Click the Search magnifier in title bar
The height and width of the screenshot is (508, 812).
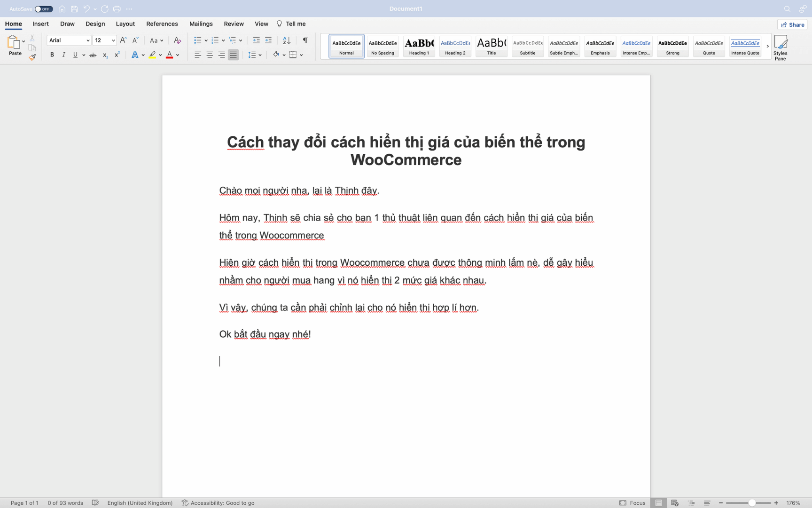click(787, 9)
